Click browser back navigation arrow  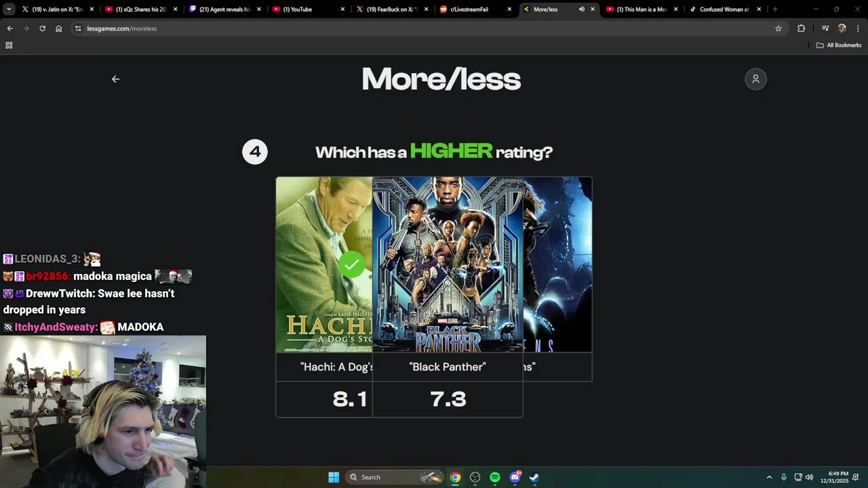9,28
